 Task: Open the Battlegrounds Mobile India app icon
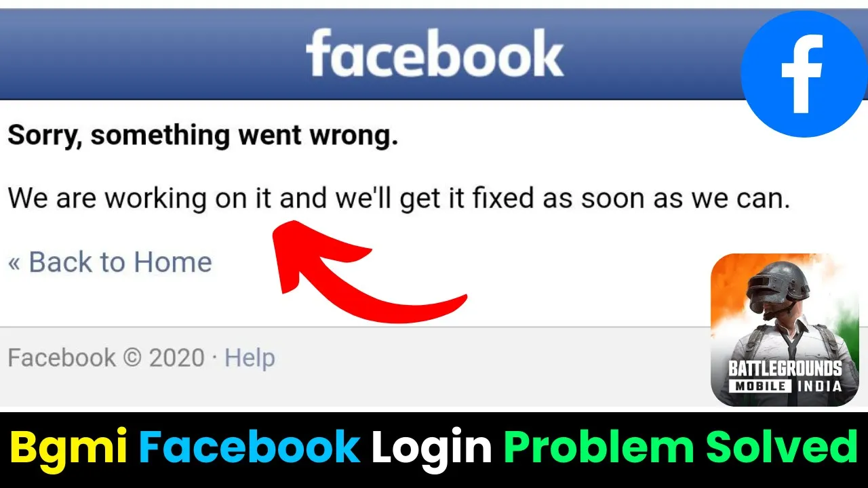click(x=785, y=330)
